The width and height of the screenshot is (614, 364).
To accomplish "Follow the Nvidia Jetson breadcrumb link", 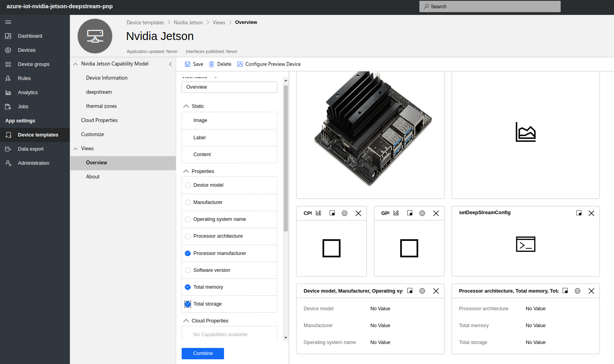I will (x=188, y=22).
